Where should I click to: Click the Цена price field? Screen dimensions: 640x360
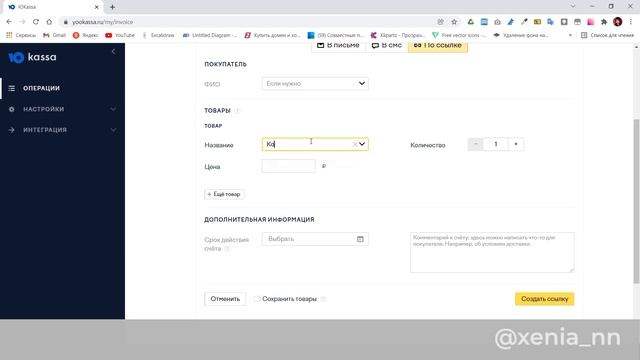pyautogui.click(x=289, y=166)
